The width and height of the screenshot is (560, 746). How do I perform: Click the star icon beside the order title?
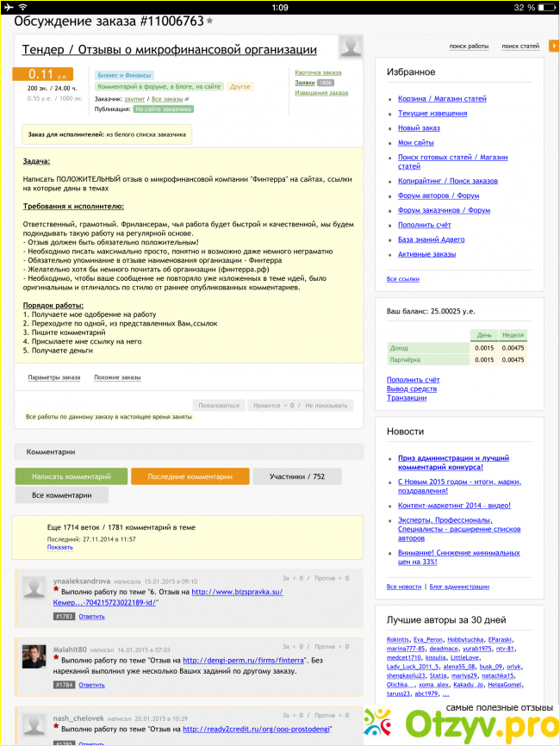[x=210, y=20]
